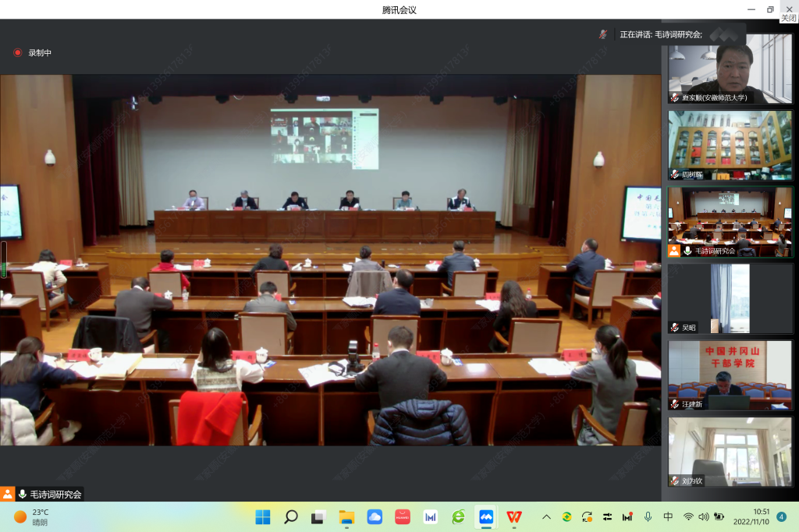Open the Tencent Meeting icon in taskbar
This screenshot has height=532, width=799.
coord(486,517)
